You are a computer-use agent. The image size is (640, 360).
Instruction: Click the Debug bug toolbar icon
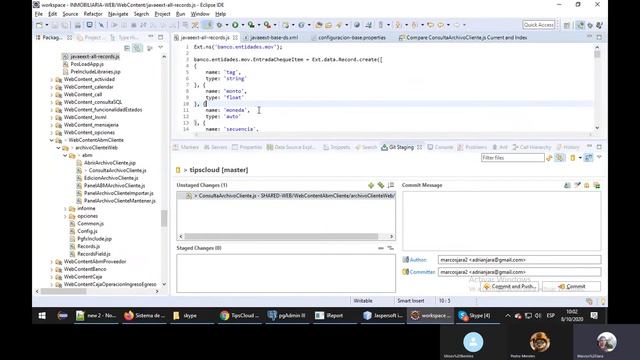(x=220, y=25)
